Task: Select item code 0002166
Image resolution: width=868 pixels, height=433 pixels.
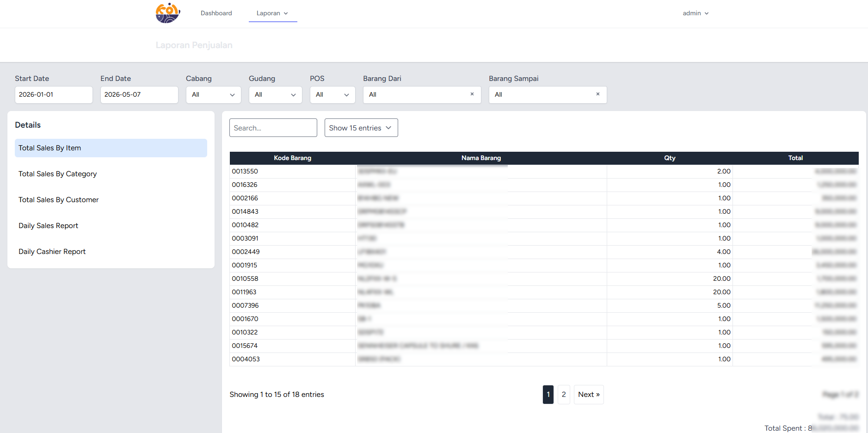Action: [245, 198]
